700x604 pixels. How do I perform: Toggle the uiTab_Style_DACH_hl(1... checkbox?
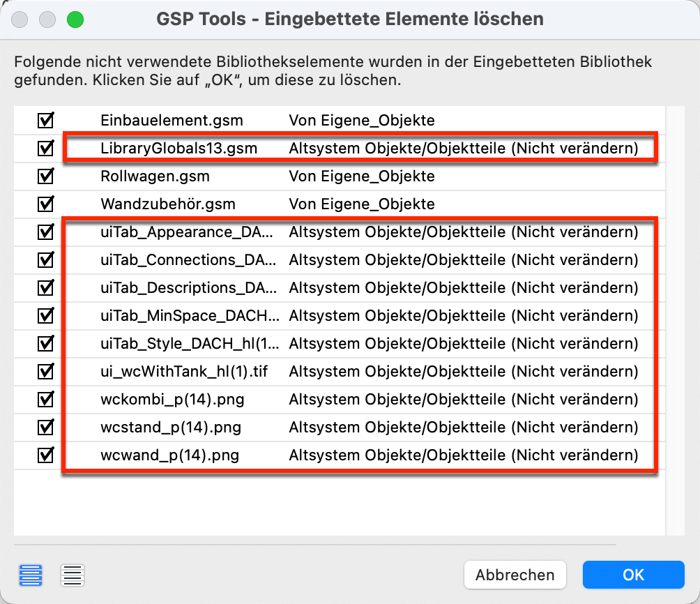pyautogui.click(x=45, y=343)
